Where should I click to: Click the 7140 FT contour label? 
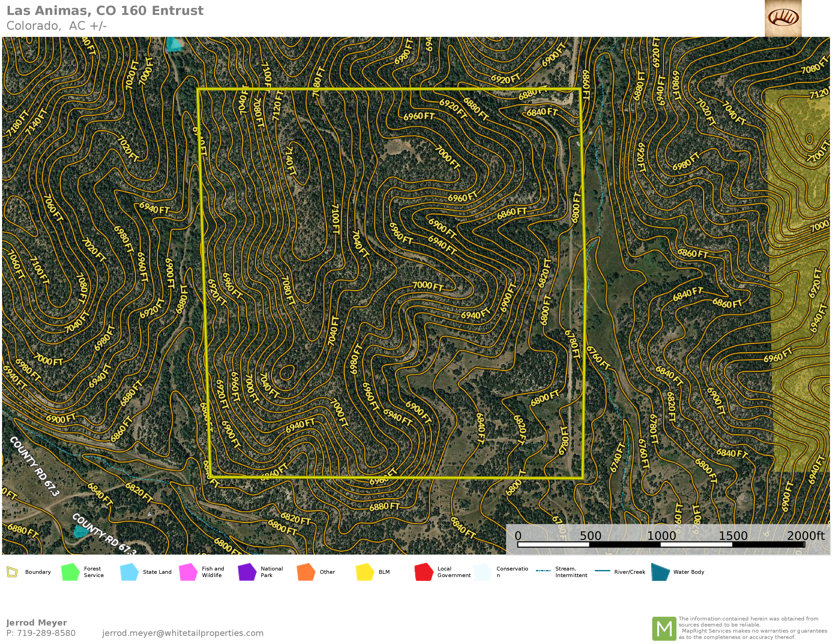pos(290,161)
